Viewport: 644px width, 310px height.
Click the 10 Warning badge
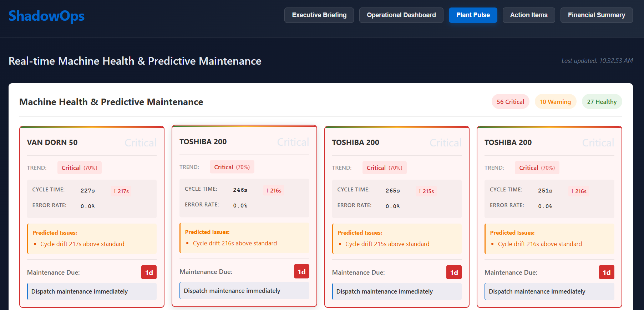point(555,102)
